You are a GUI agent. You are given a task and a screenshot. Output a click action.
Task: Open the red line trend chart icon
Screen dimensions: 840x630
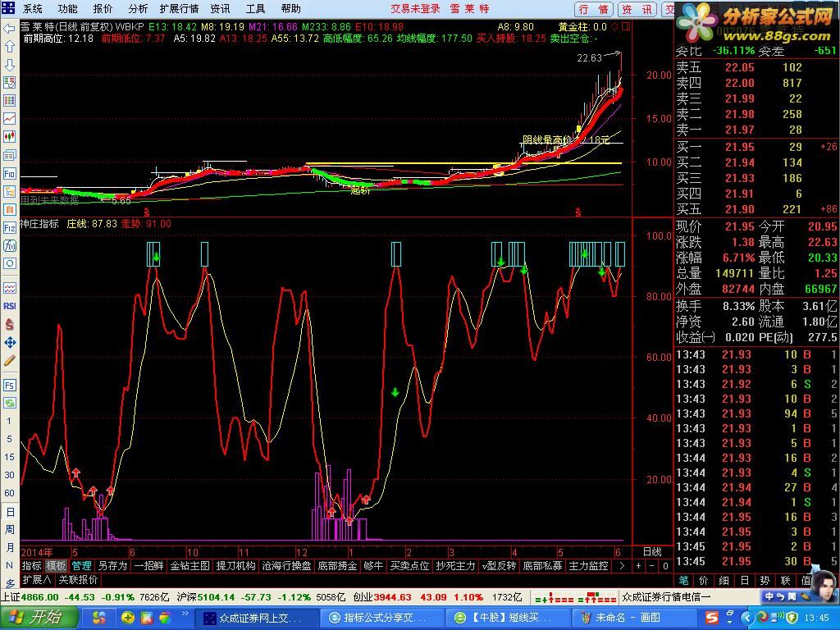(9, 119)
